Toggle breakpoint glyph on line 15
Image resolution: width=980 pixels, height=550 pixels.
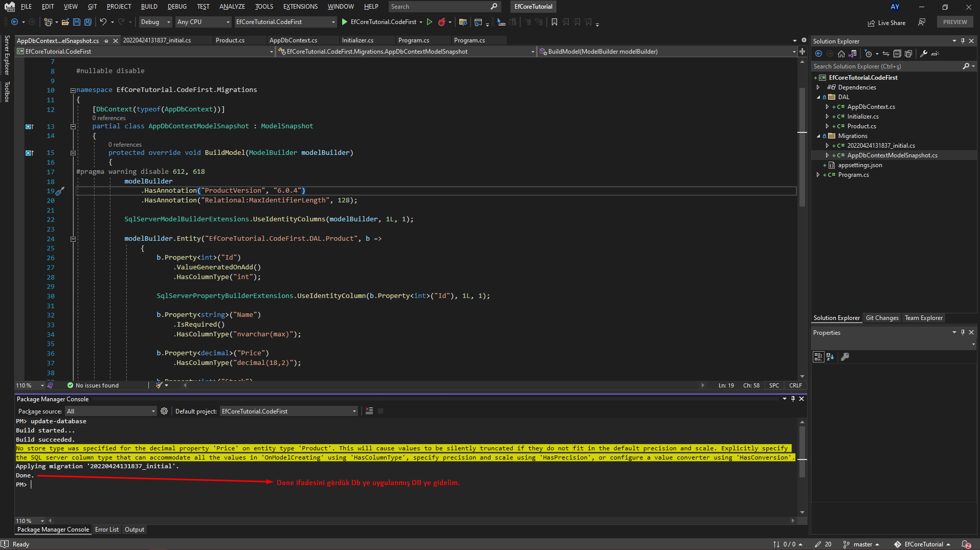tap(30, 153)
